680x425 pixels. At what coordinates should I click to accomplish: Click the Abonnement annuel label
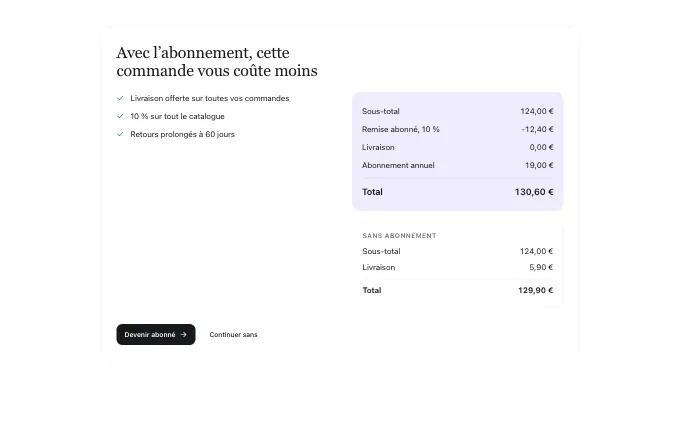click(398, 165)
